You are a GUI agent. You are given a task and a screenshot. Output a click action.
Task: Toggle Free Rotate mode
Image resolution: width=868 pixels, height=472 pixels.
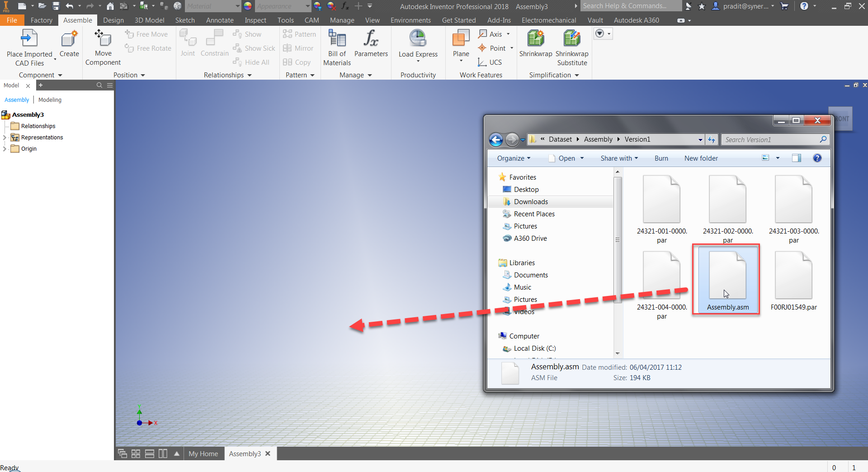(148, 48)
